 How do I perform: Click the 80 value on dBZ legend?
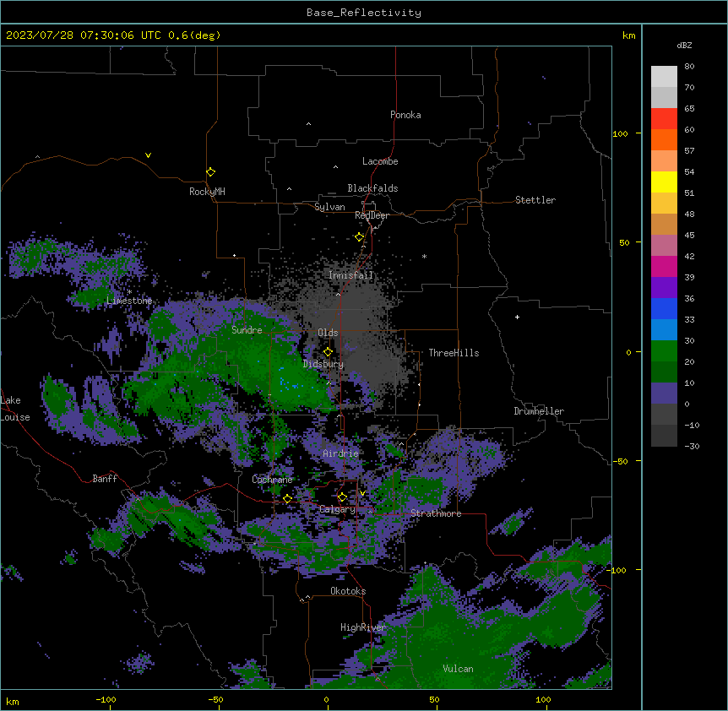tap(689, 67)
